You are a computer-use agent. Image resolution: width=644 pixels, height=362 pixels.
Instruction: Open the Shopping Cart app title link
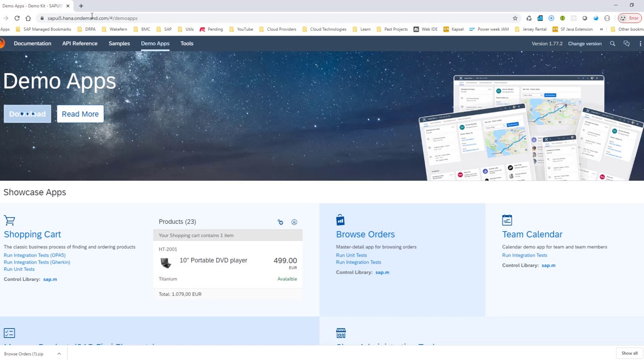click(x=32, y=234)
